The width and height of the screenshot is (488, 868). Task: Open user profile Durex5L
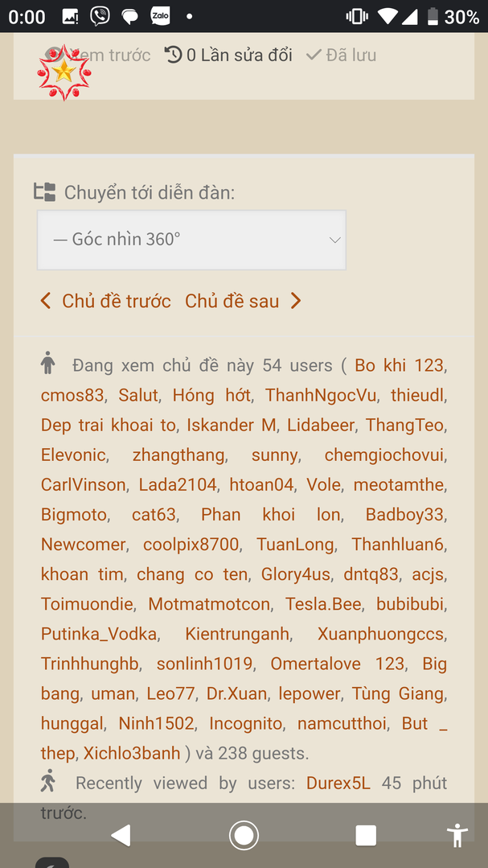click(x=338, y=784)
